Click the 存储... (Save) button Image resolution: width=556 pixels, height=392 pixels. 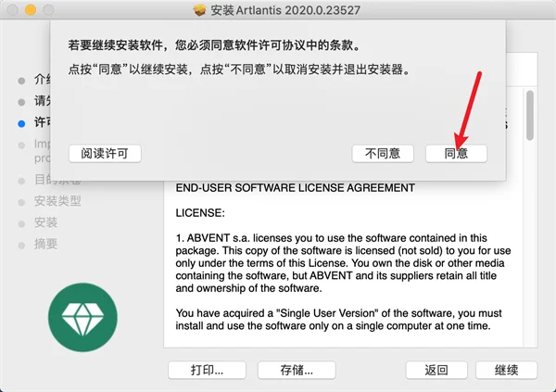(x=297, y=370)
